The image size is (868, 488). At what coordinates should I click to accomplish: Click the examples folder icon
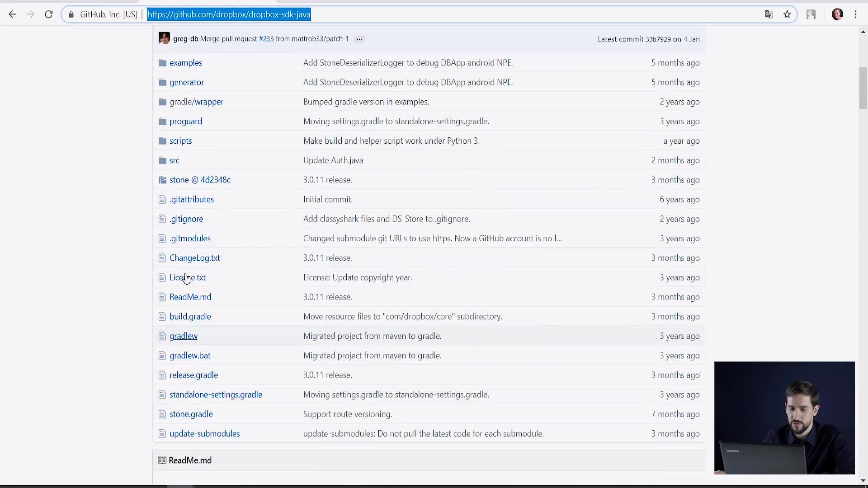[162, 63]
